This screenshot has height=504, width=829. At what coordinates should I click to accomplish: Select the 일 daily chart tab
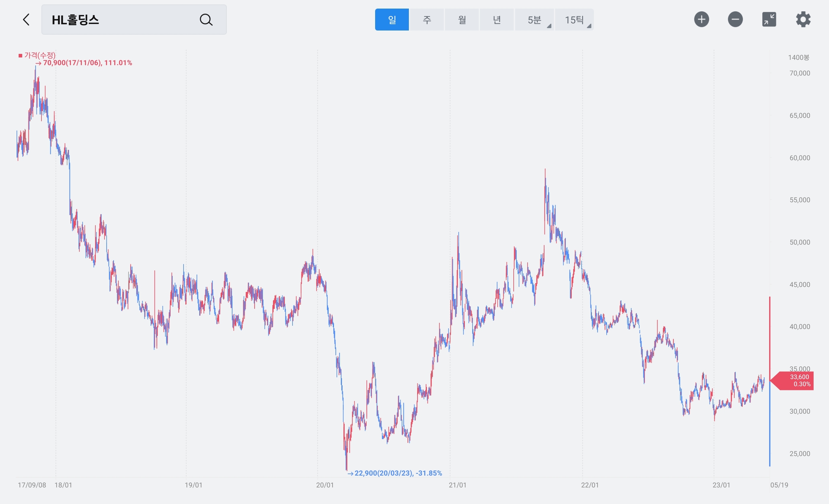(x=392, y=20)
